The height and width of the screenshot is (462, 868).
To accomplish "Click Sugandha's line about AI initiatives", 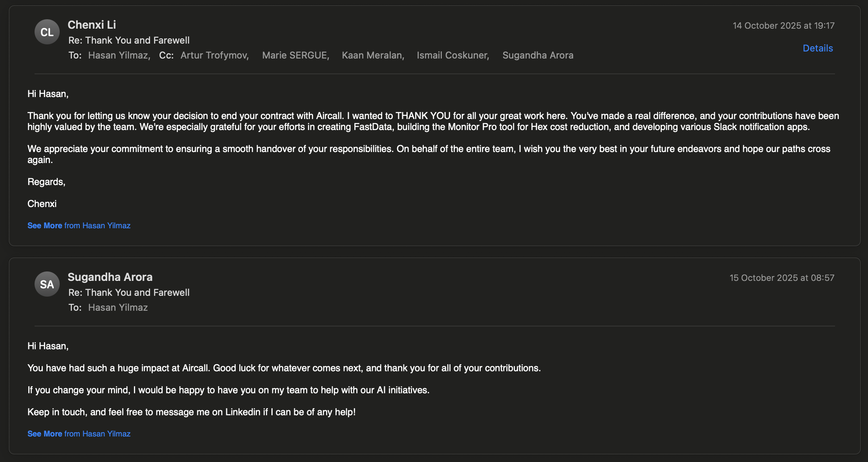I will [228, 390].
